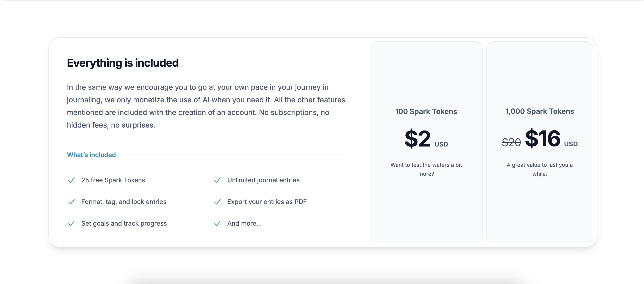Click checkmark next to Format, tag, and lock entries

[x=71, y=202]
